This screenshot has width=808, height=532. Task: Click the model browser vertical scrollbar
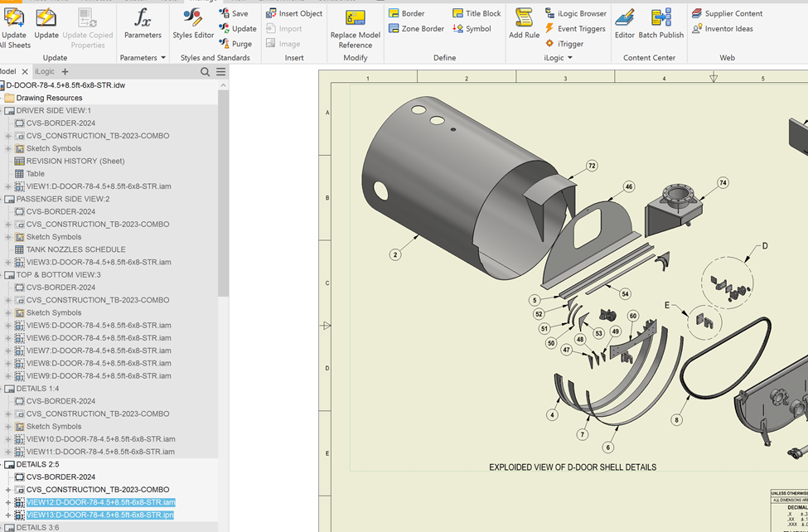coord(223,191)
